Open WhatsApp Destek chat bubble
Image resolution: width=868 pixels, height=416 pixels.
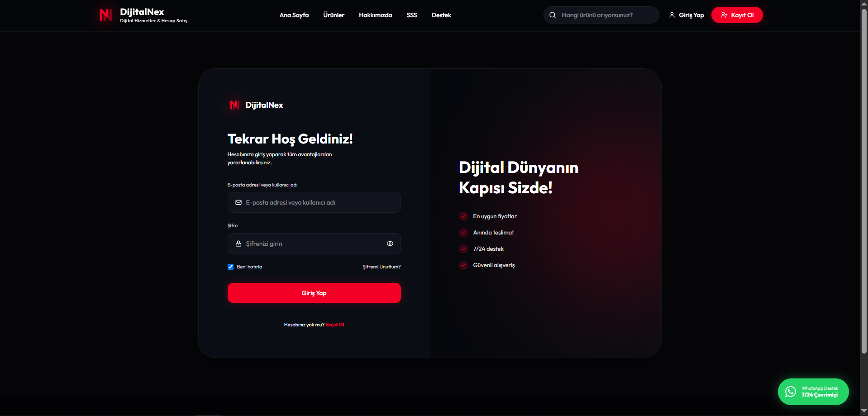pyautogui.click(x=813, y=392)
